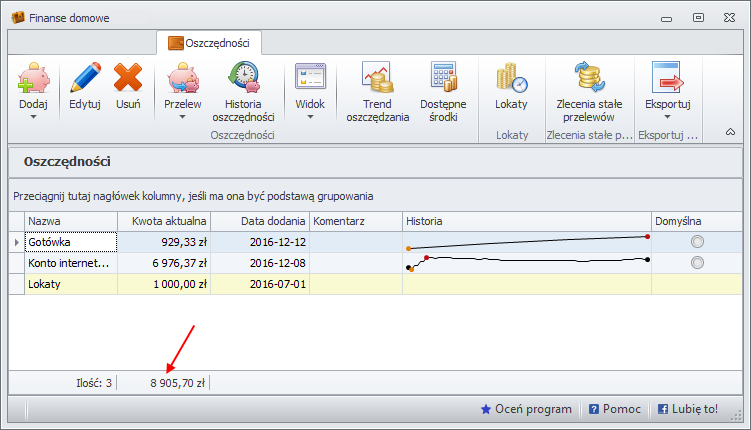Image resolution: width=751 pixels, height=430 pixels.
Task: Click the Przelew piggy bank icon
Action: tap(182, 78)
